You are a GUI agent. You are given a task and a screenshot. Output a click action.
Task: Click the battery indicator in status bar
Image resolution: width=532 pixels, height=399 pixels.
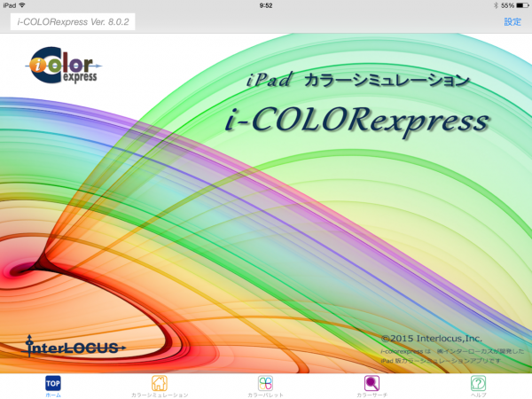[x=522, y=5]
